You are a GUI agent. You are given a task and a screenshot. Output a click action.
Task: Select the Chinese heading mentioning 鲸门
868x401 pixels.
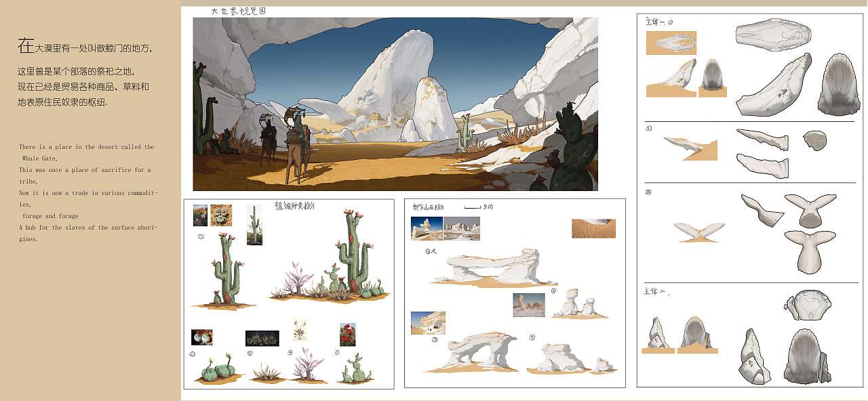[85, 47]
